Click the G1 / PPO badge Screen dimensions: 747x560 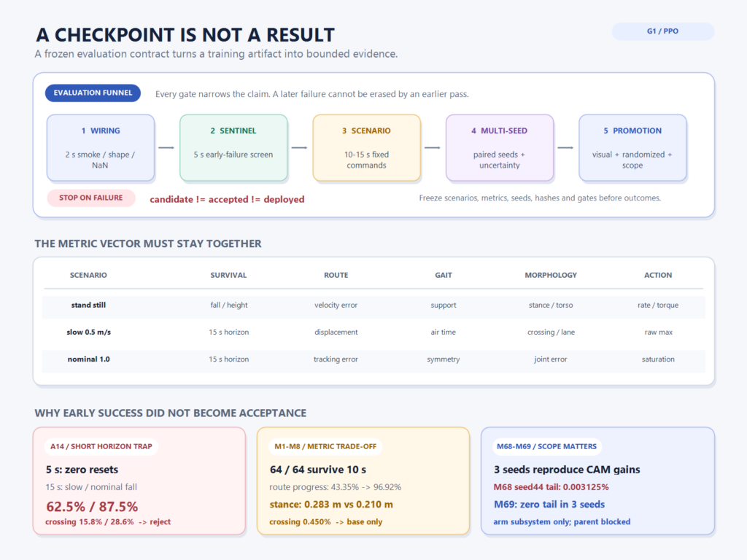[662, 31]
